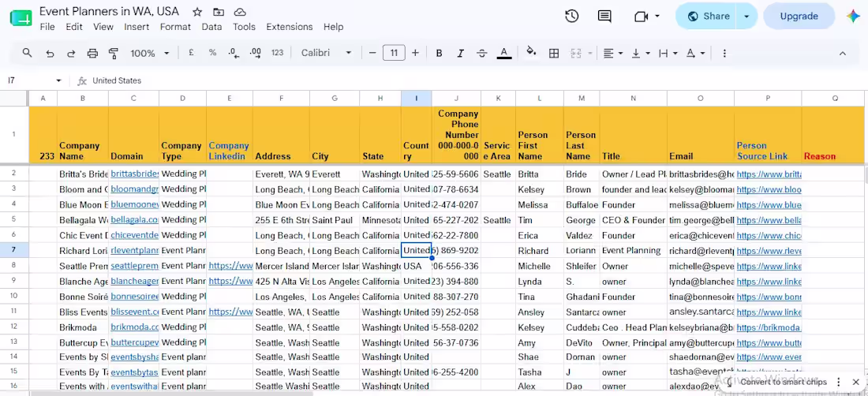Click the Upgrade button
The height and width of the screenshot is (396, 868).
[799, 16]
